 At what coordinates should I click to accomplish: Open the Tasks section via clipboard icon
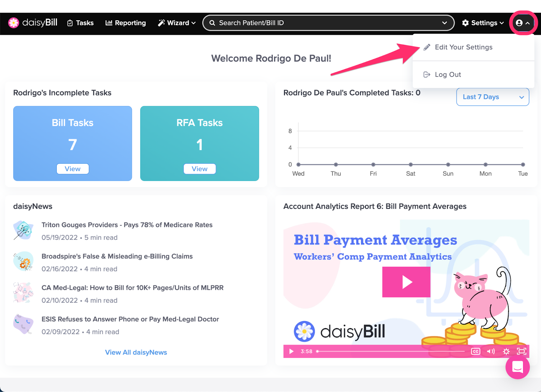pyautogui.click(x=70, y=23)
